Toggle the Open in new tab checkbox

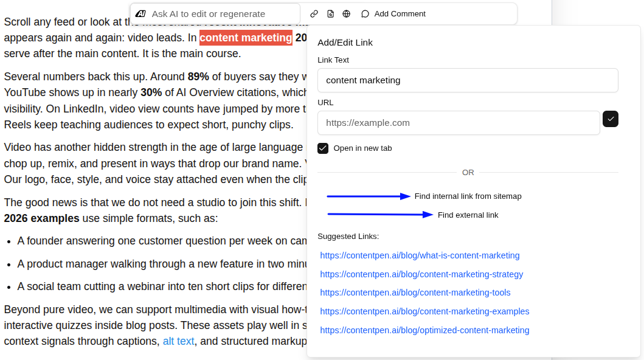(x=322, y=148)
